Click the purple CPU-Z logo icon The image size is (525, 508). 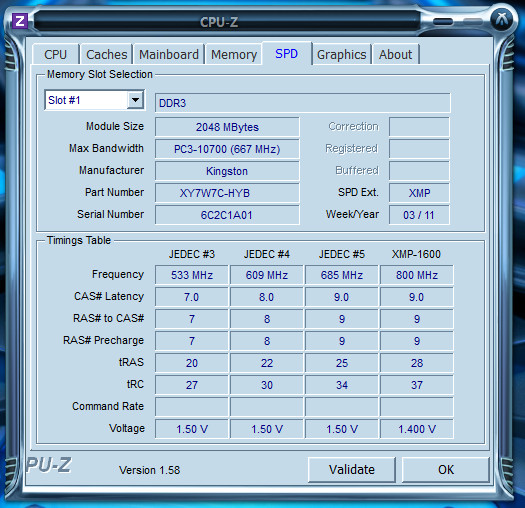(20, 21)
